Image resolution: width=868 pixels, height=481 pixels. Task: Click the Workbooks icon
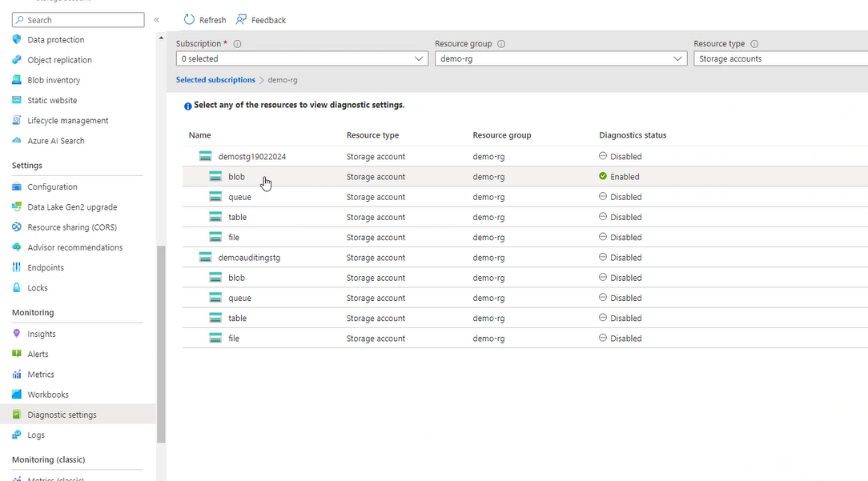(17, 395)
